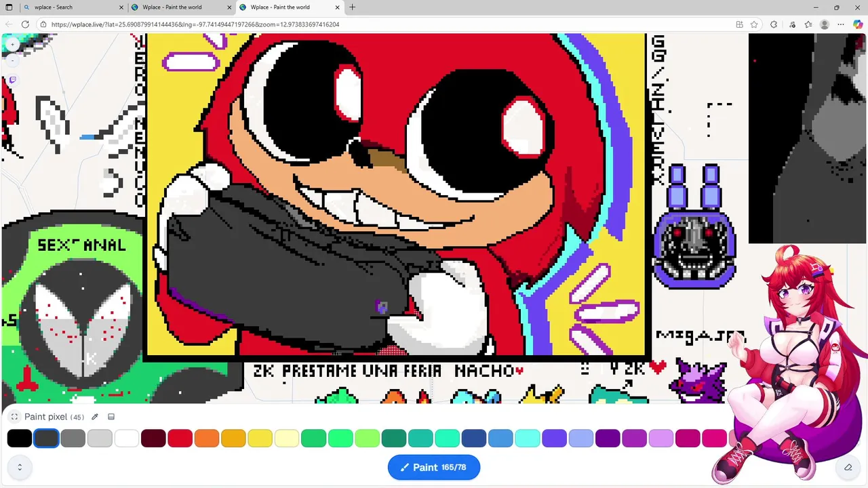Close the active Wplace tab
Viewport: 868px width, 488px height.
tap(337, 7)
